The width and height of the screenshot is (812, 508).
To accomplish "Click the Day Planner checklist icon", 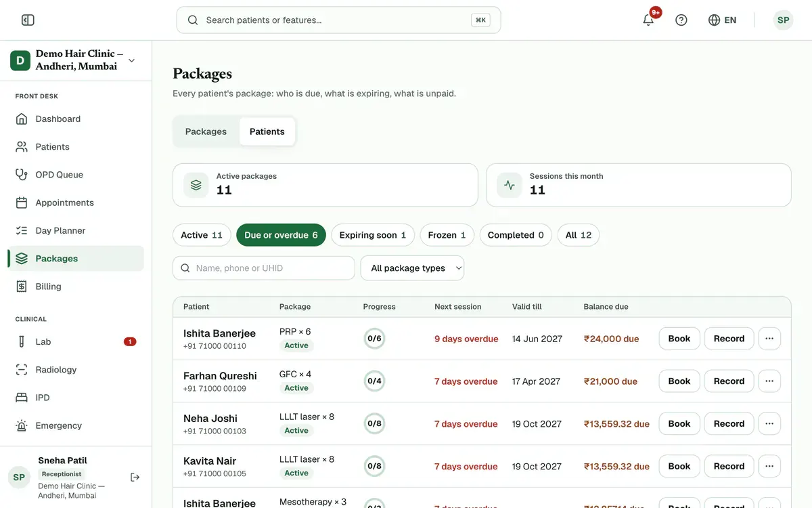I will [x=22, y=230].
